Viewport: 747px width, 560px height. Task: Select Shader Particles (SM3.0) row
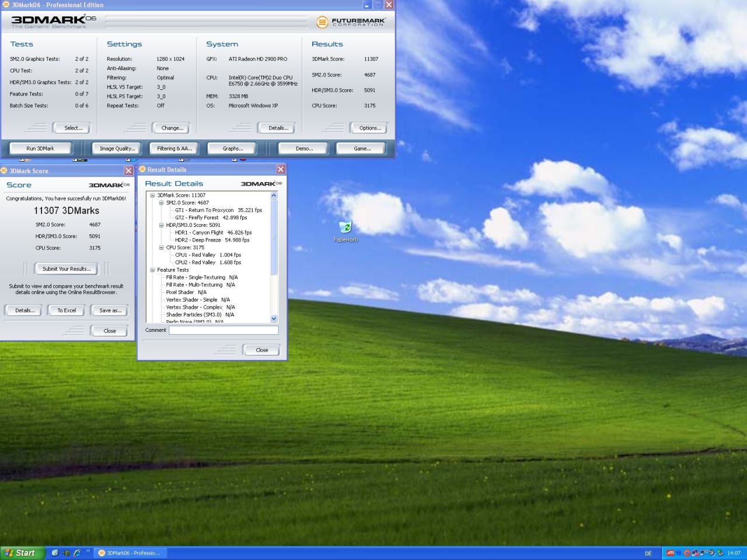click(200, 315)
